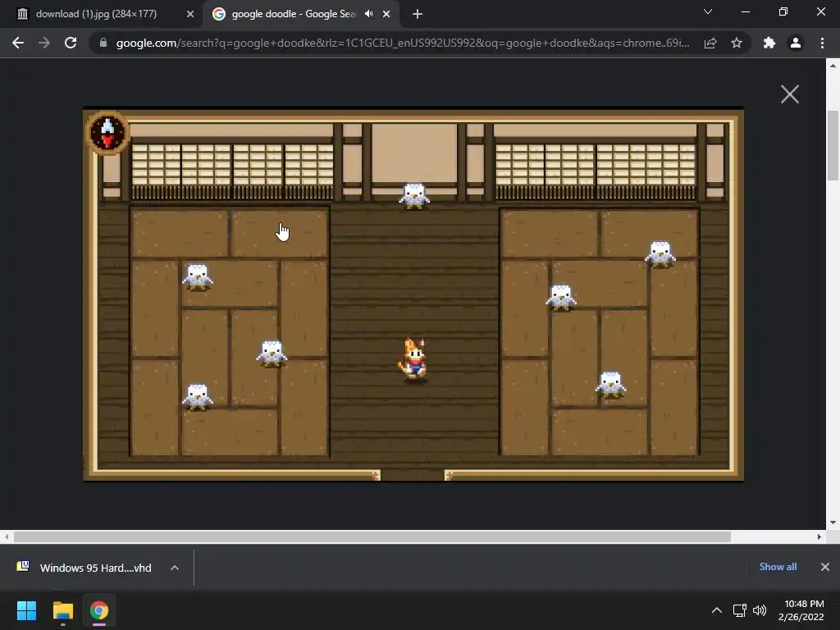Viewport: 840px width, 630px height.
Task: Open the Extensions puzzle icon
Action: pyautogui.click(x=769, y=43)
